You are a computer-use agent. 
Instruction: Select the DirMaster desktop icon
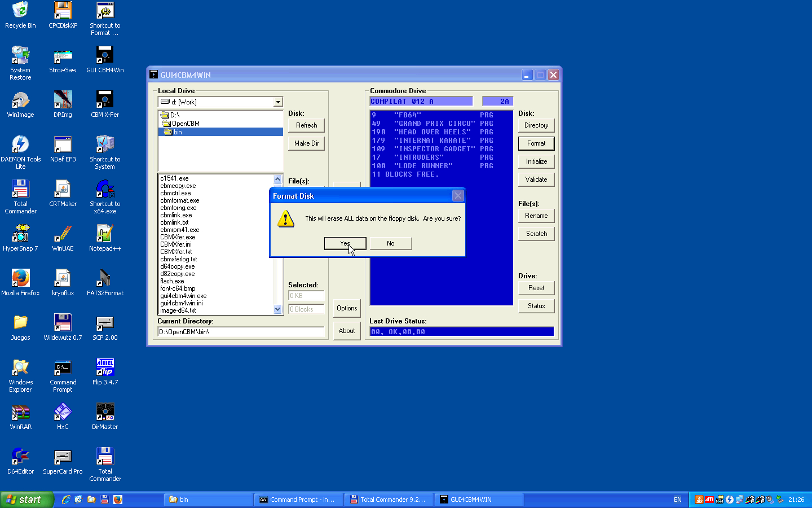coord(105,417)
